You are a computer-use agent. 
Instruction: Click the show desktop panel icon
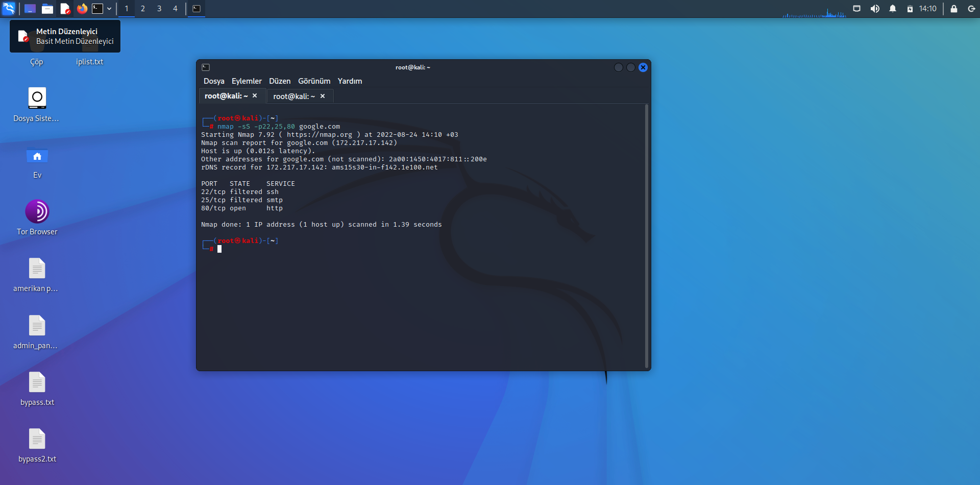point(30,9)
